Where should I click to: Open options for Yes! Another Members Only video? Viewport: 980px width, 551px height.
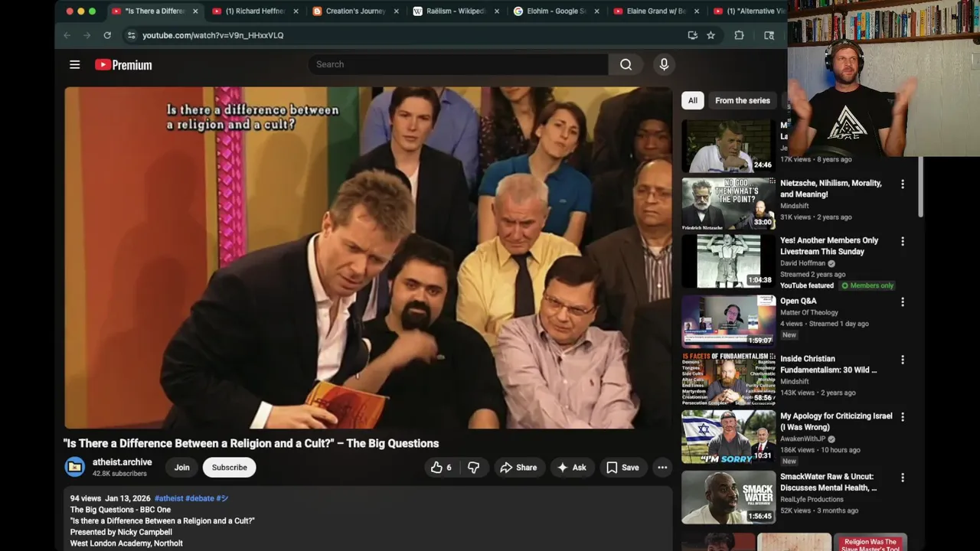tap(902, 241)
